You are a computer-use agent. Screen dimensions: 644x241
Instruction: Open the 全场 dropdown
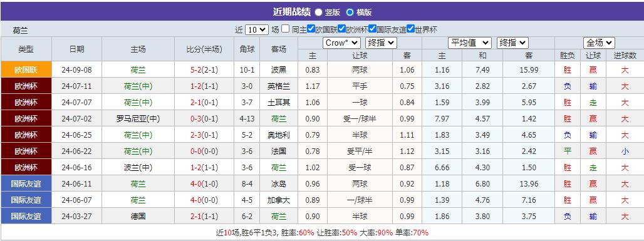pyautogui.click(x=599, y=43)
